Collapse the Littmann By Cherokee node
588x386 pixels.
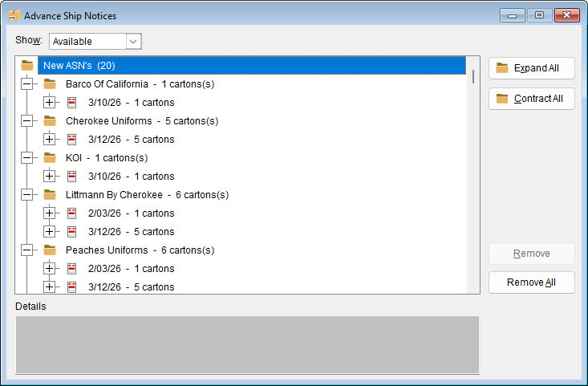coord(27,195)
